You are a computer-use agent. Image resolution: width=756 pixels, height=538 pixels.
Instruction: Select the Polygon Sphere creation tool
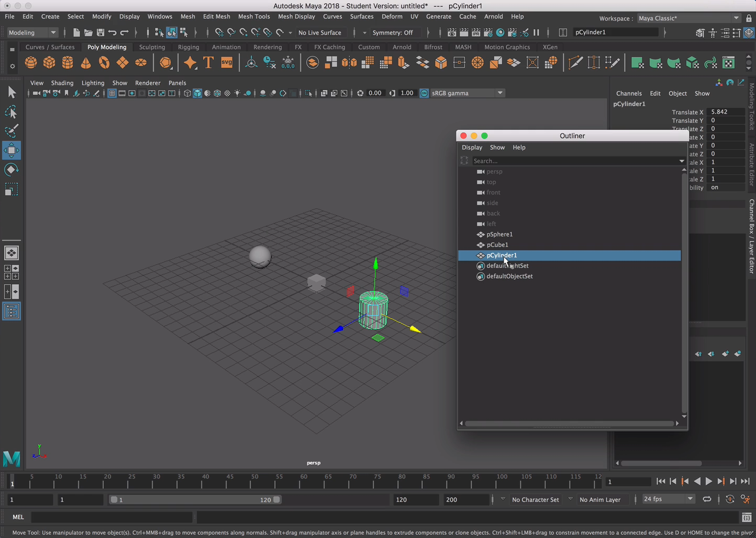pos(30,62)
